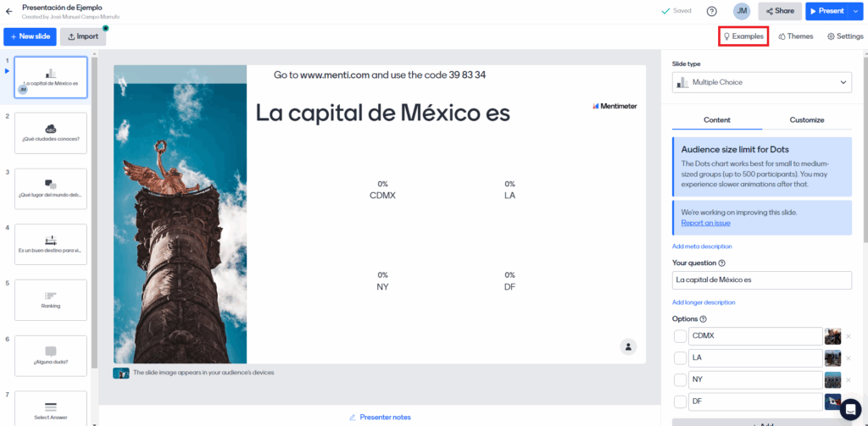Open the chat support bubble icon

[x=850, y=409]
